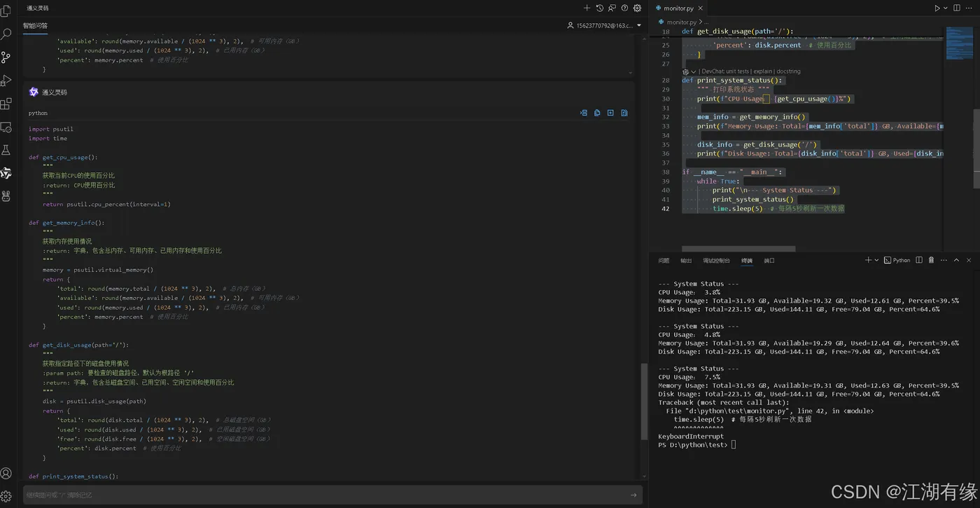Screen dimensions: 980x508
Task: Open the DevChat robot icon in activity bar
Action: click(6, 196)
